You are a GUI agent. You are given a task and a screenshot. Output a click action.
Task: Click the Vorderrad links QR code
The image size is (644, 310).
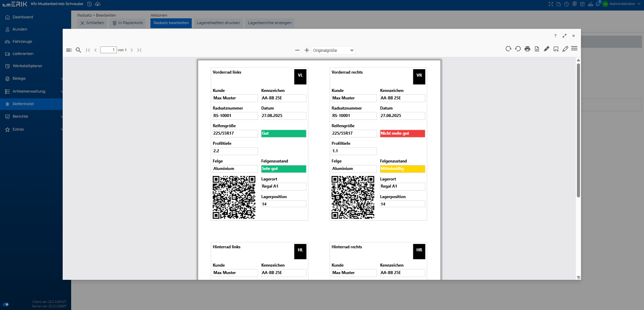click(234, 197)
